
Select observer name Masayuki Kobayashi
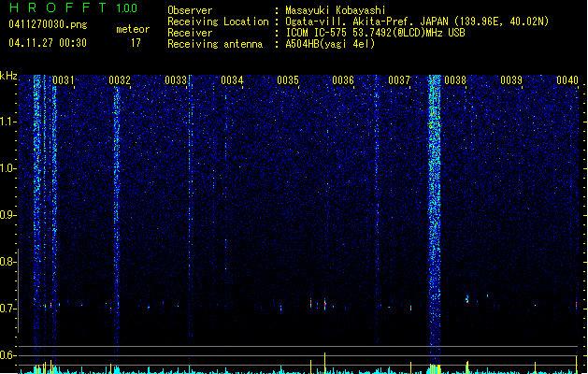(x=336, y=10)
